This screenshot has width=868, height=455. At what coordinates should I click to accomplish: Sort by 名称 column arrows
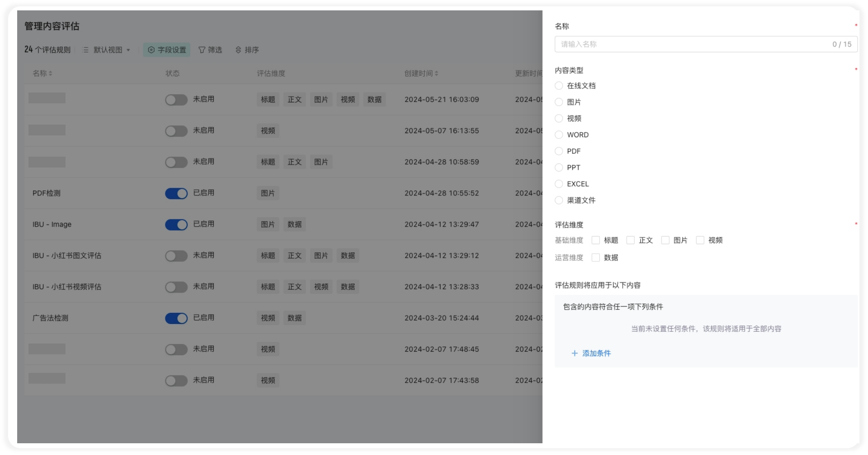[50, 74]
